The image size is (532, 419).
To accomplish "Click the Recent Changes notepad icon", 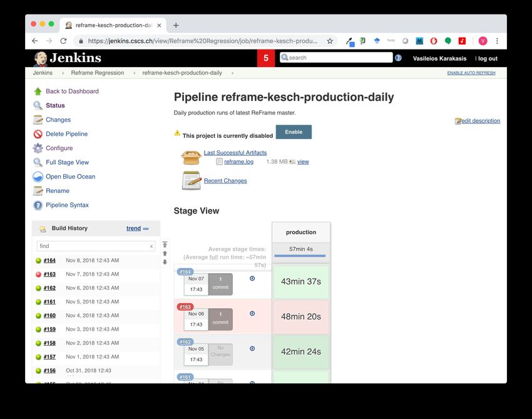I will click(192, 180).
